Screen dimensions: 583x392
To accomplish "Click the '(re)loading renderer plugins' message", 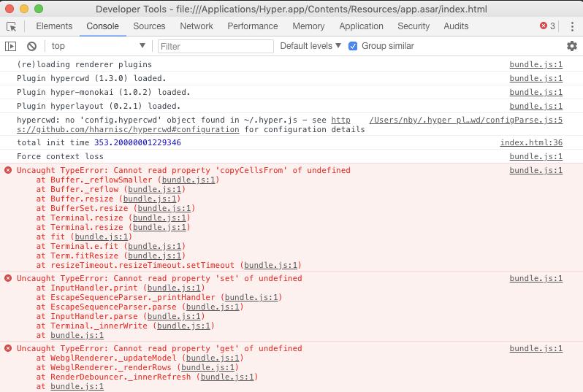I will (x=85, y=65).
